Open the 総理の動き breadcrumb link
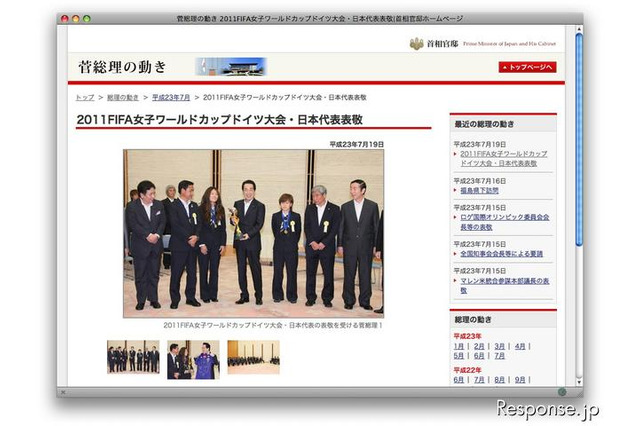The image size is (640, 426). pyautogui.click(x=123, y=98)
